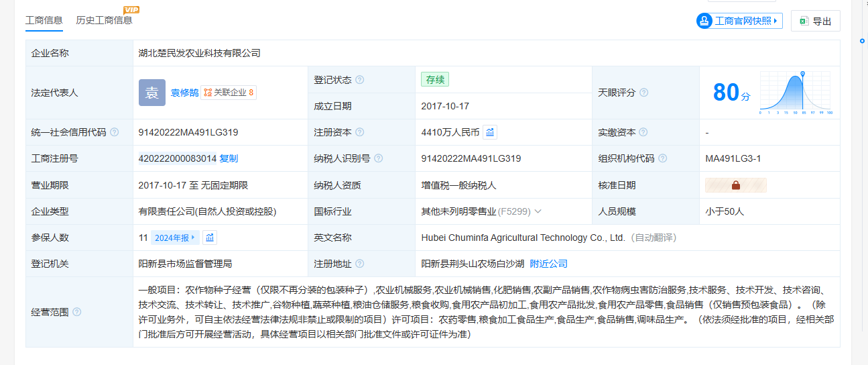
Task: Click help icon beside 组织机构代码
Action: [x=663, y=158]
